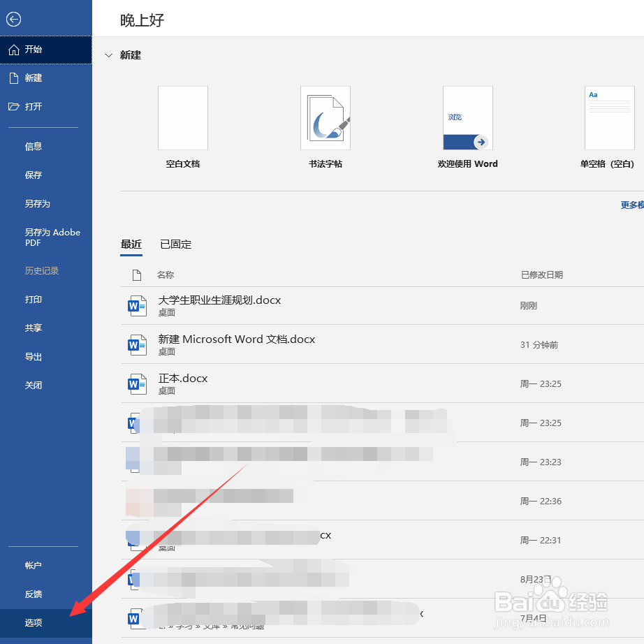Click the 7月4日 date entry

click(x=533, y=619)
